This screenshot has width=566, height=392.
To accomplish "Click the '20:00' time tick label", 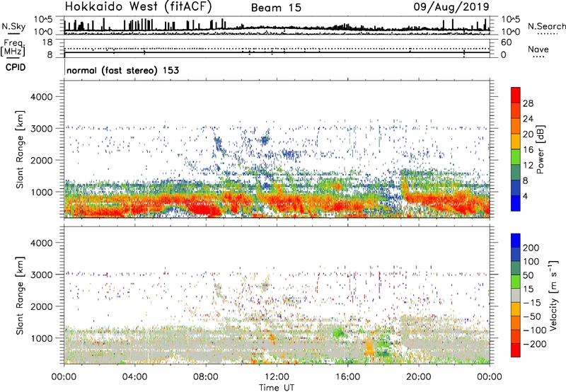I will click(x=419, y=377).
